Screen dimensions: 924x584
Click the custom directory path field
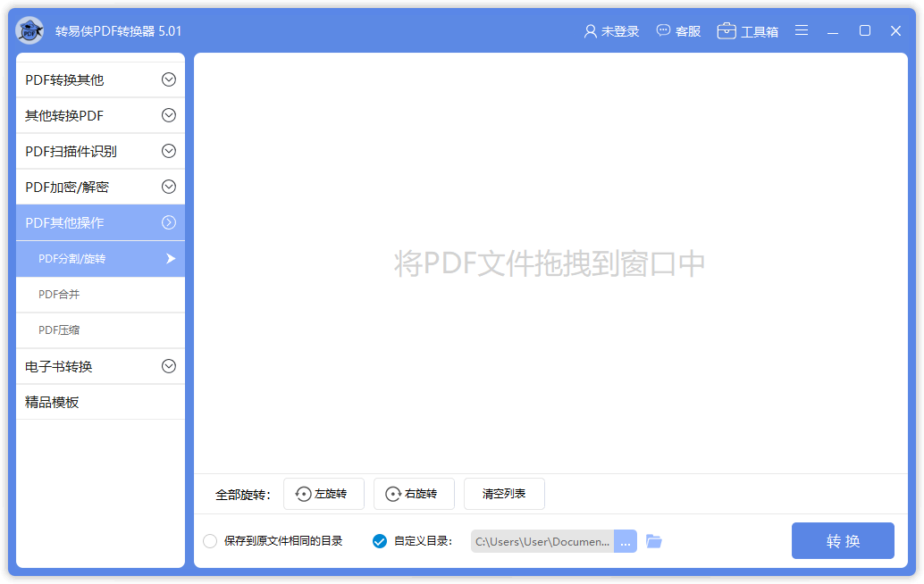pyautogui.click(x=542, y=541)
